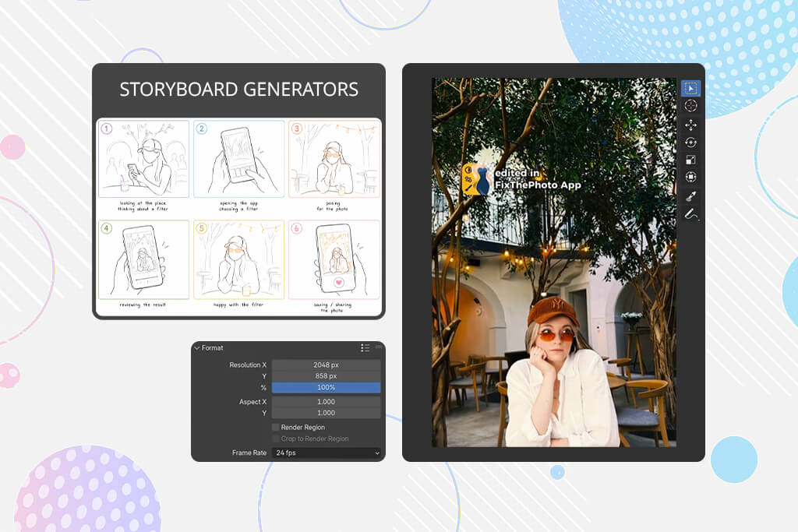Activate the Move tool

pos(690,125)
